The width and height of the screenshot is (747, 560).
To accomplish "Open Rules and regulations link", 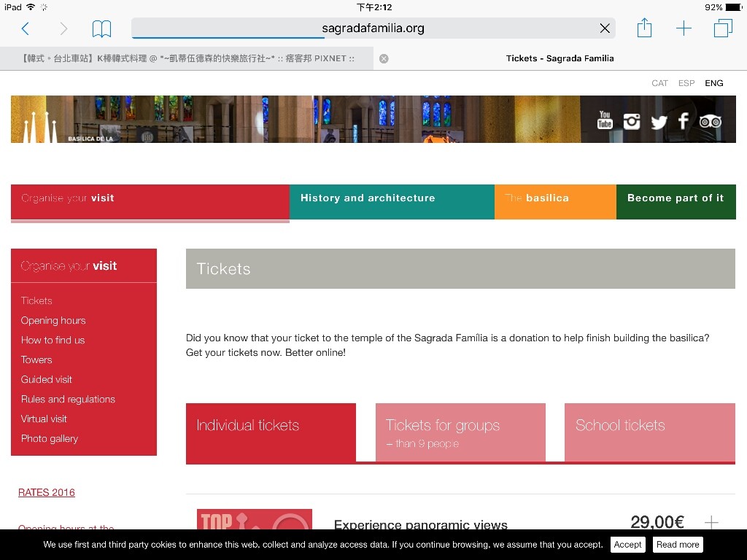I will (x=68, y=399).
